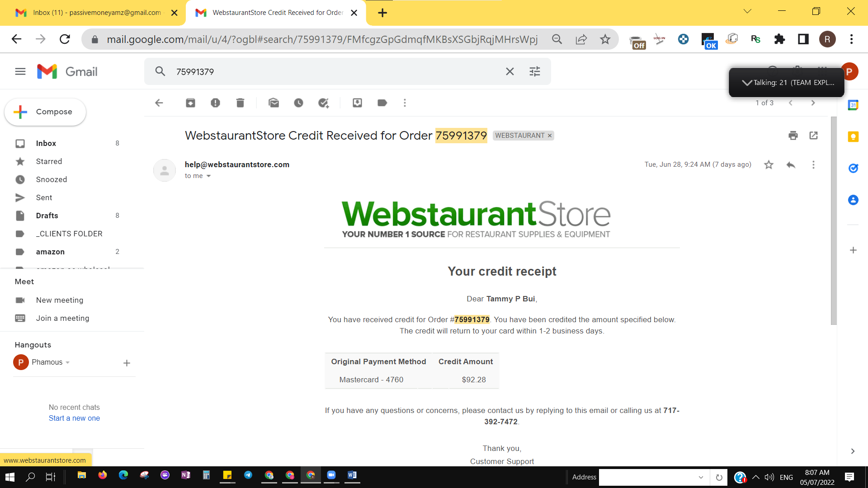The image size is (868, 488).
Task: Open Phamous Hangouts status dropdown
Action: pos(68,362)
